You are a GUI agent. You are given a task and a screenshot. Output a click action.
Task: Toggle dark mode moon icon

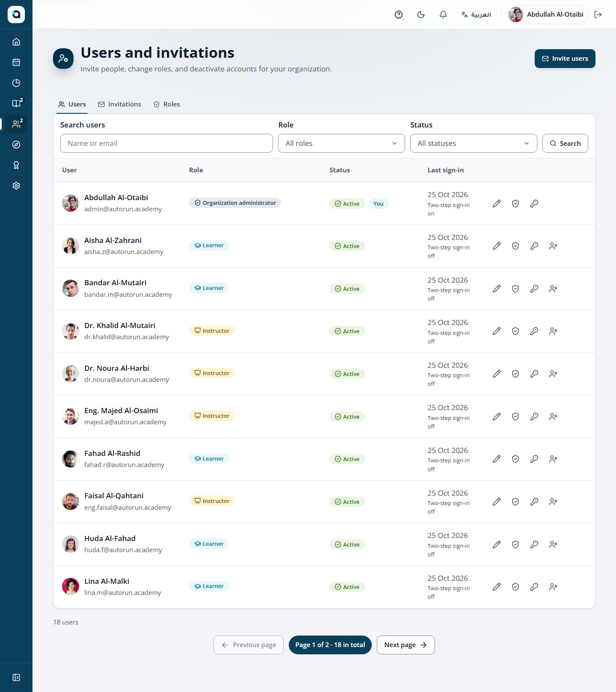pyautogui.click(x=421, y=15)
